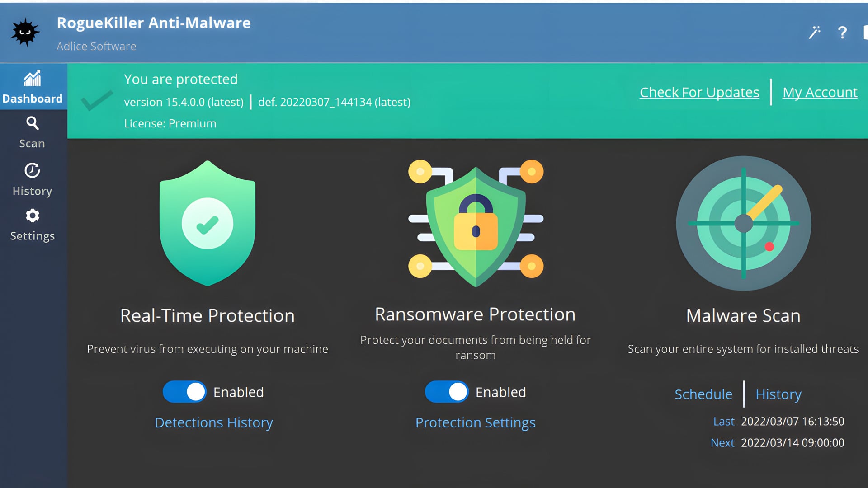This screenshot has height=488, width=868.
Task: Switch to the Settings sidebar label
Action: tap(33, 236)
